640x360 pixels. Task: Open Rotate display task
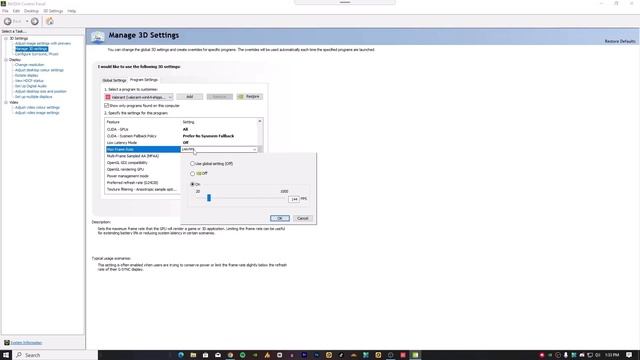pyautogui.click(x=27, y=75)
